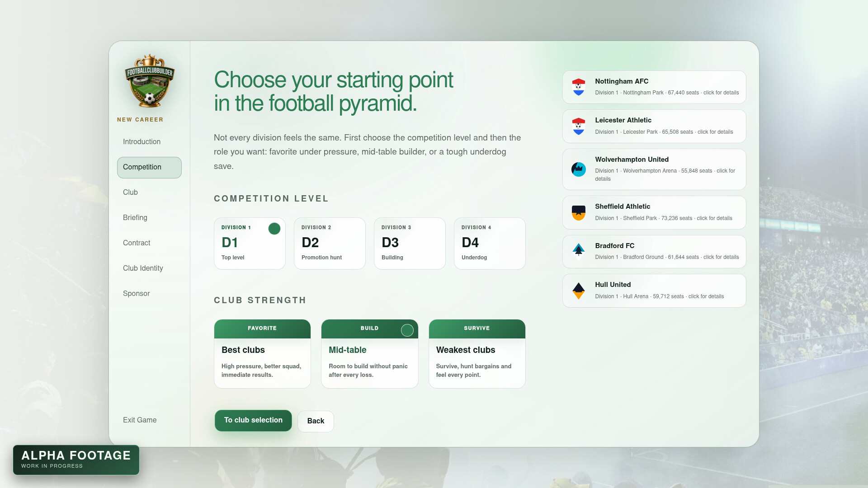Click the Wolverhampton United crown badge
Viewport: 868px width, 488px height.
point(578,169)
